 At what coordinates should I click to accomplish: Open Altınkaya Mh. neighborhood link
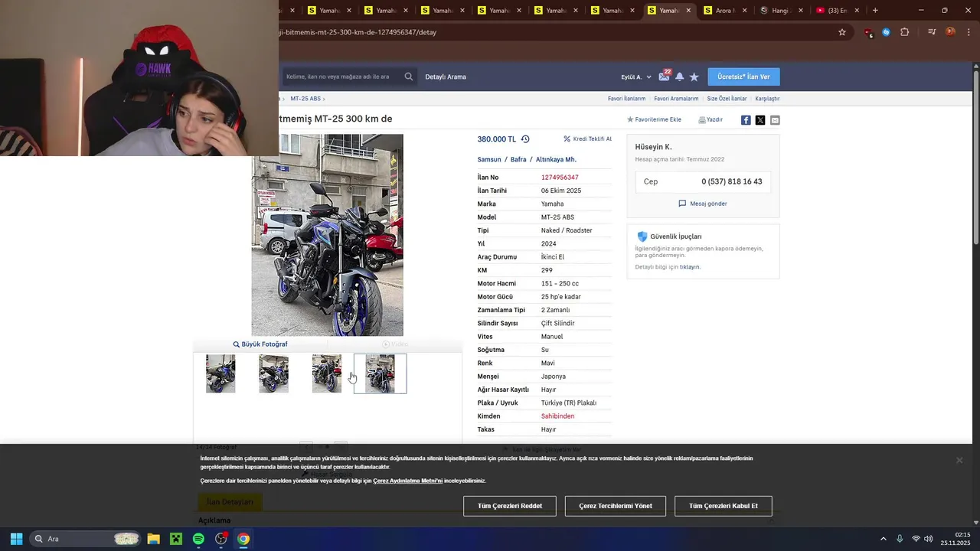tap(556, 159)
